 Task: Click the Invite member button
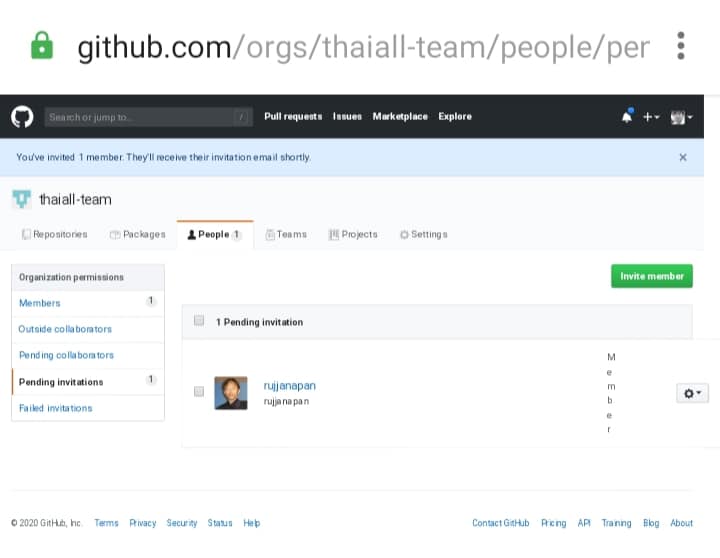pos(651,276)
